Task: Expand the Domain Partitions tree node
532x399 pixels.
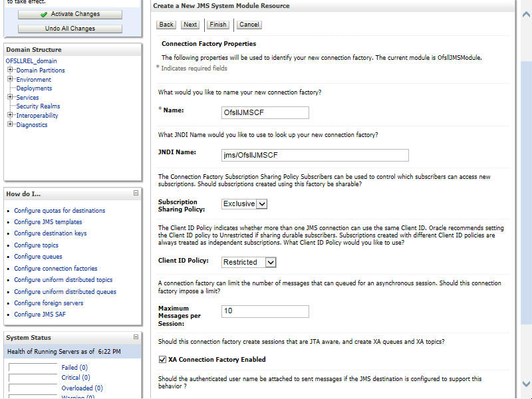Action: tap(11, 70)
